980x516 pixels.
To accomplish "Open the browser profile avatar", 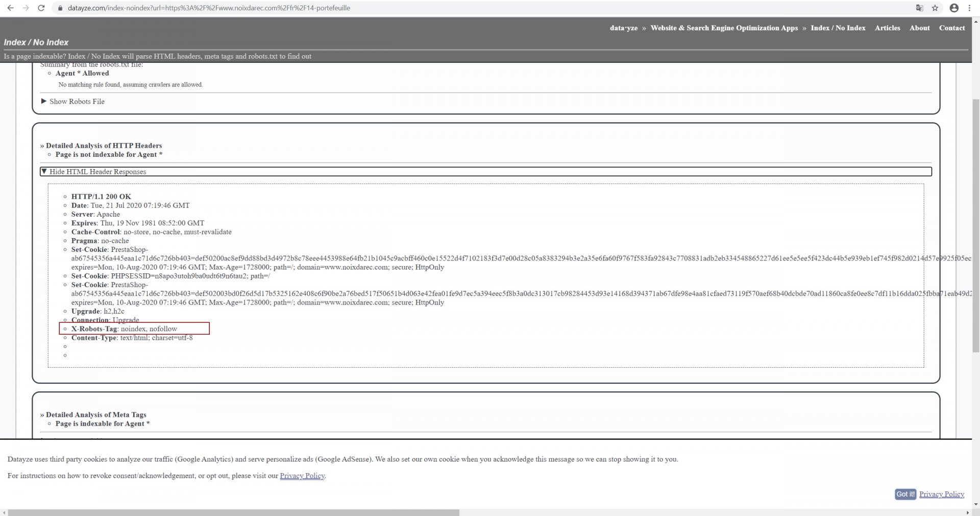I will [954, 8].
